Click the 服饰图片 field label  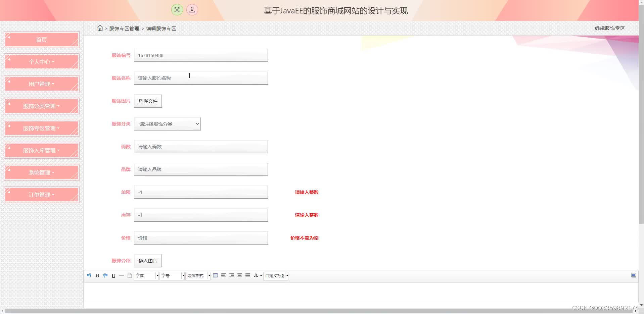point(121,101)
